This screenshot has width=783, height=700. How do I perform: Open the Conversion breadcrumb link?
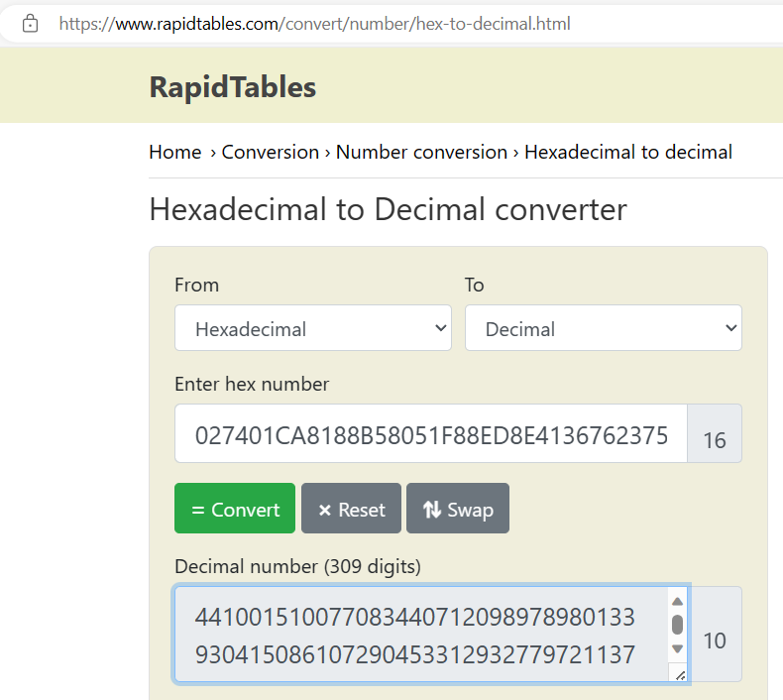pyautogui.click(x=270, y=152)
